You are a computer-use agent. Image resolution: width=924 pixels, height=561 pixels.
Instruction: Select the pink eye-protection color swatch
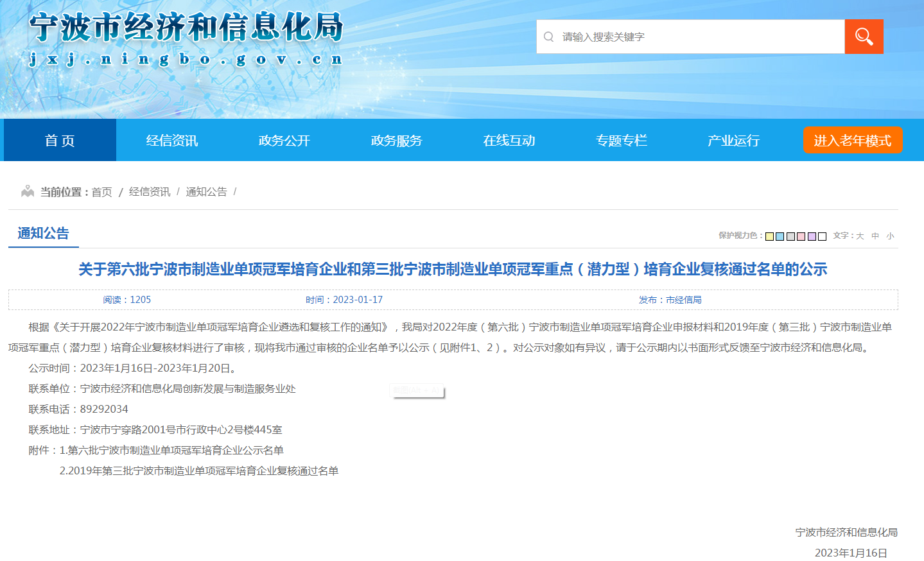800,236
